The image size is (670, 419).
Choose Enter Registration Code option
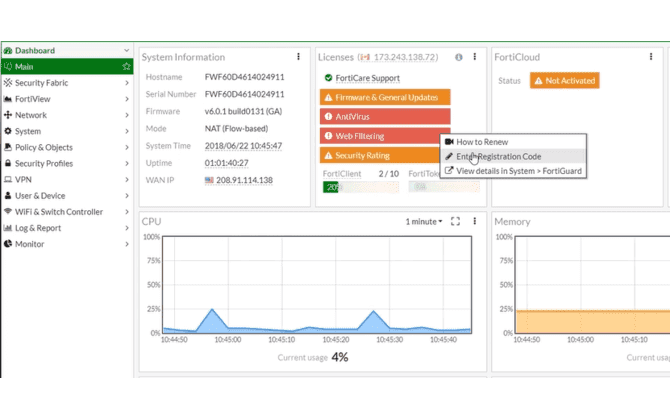[x=513, y=156]
